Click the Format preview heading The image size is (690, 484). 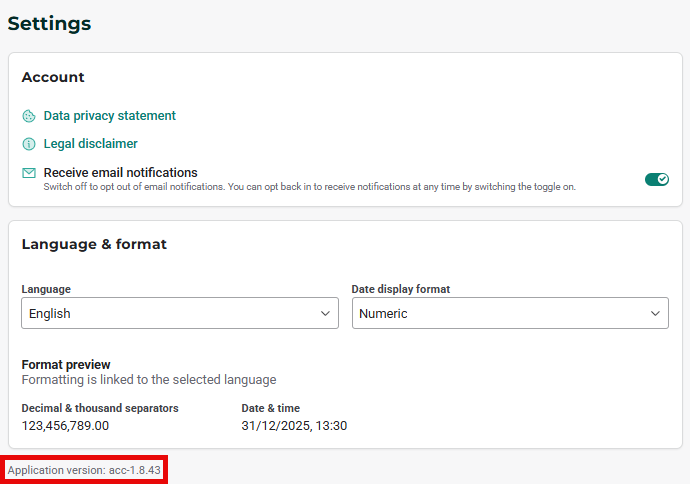pyautogui.click(x=66, y=365)
